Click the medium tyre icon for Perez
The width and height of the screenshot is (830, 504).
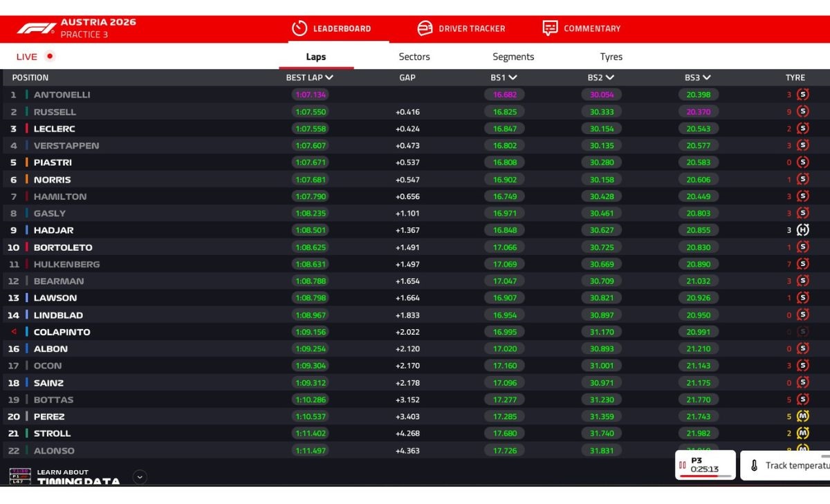(x=802, y=416)
